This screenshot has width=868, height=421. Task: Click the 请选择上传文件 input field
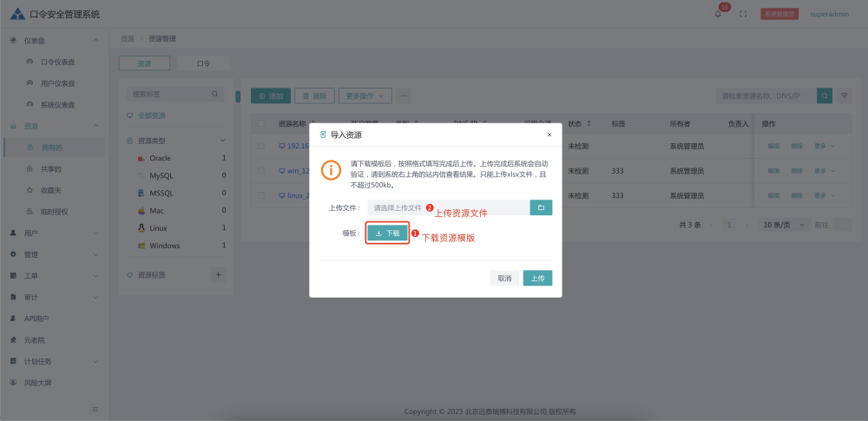(447, 207)
